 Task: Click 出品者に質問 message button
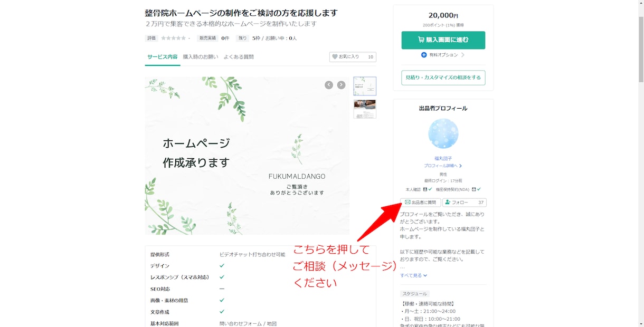(421, 203)
